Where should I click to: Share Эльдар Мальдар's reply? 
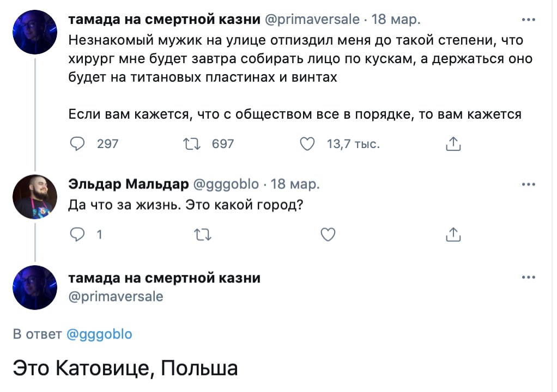453,235
